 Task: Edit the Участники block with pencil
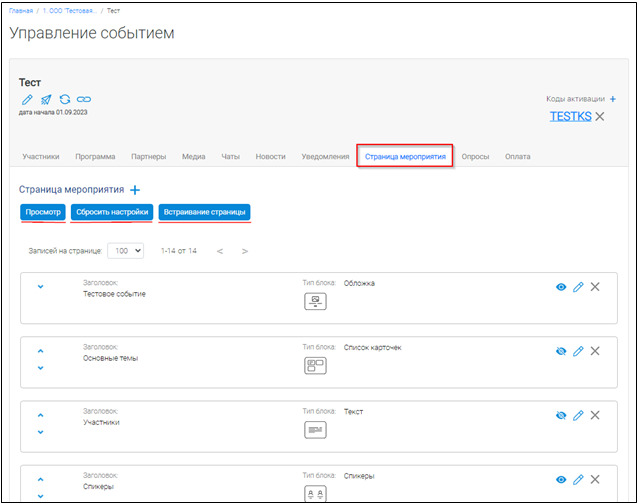coord(578,415)
